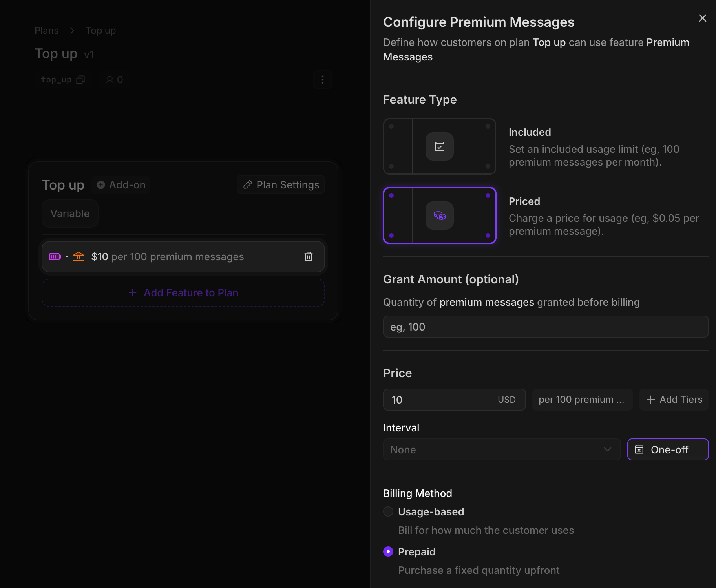
Task: Click the Top up breadcrumb item
Action: (100, 31)
